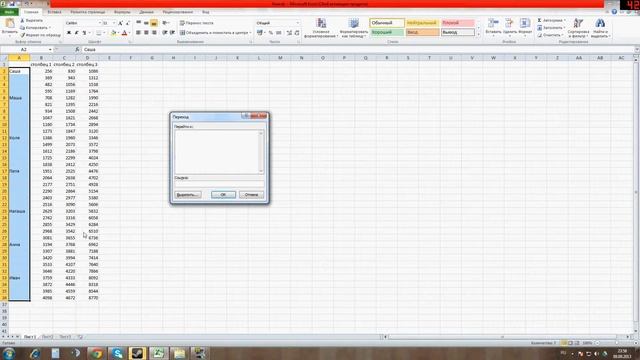Toggle Underline formatting
The image size is (640, 360).
[84, 33]
